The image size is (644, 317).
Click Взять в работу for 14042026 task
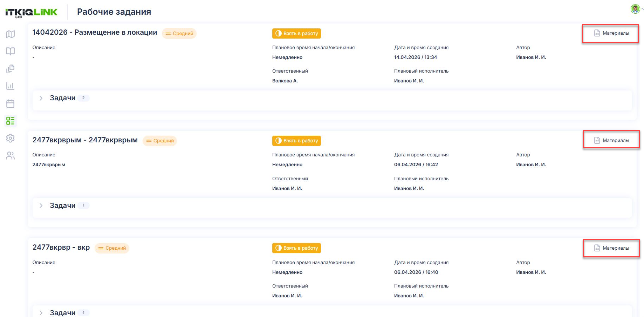(x=296, y=33)
